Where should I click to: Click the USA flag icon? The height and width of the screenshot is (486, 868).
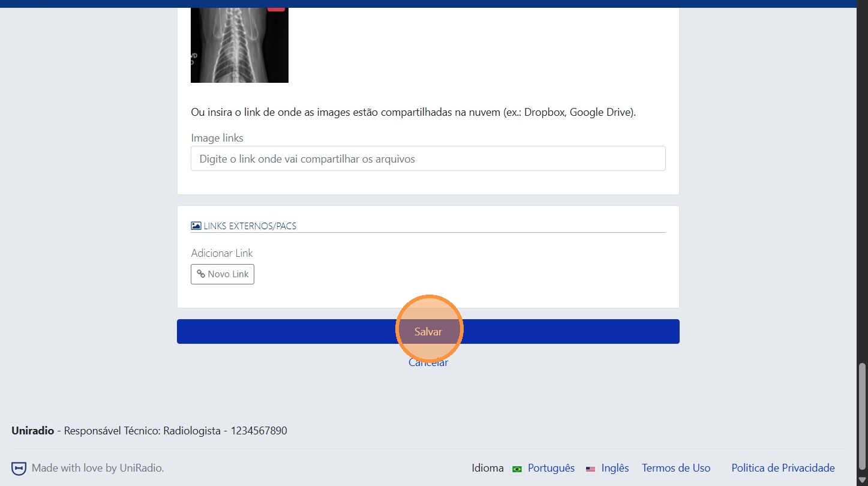coord(590,469)
